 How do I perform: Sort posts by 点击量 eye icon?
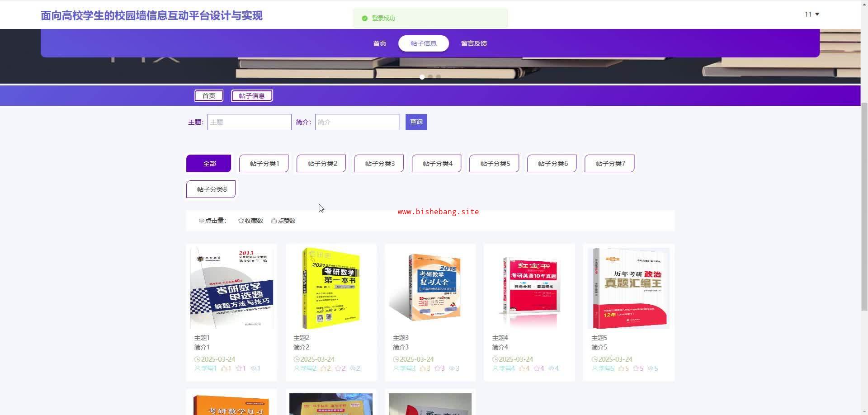[202, 221]
